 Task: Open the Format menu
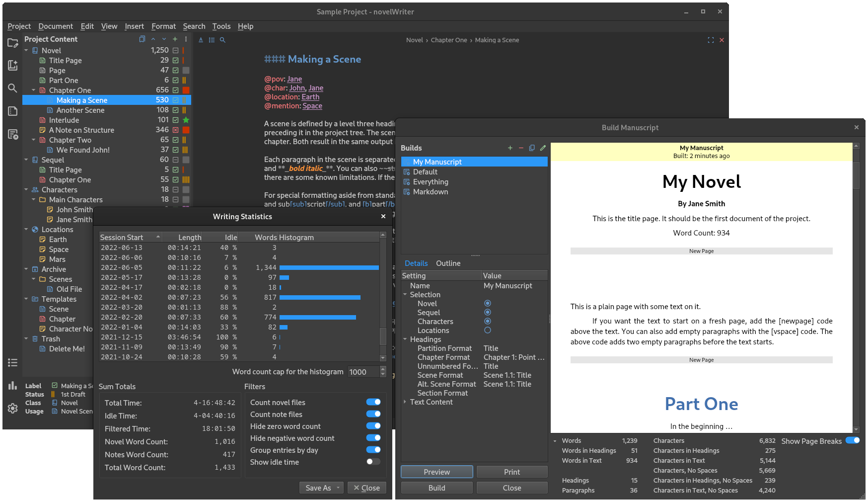(x=163, y=26)
